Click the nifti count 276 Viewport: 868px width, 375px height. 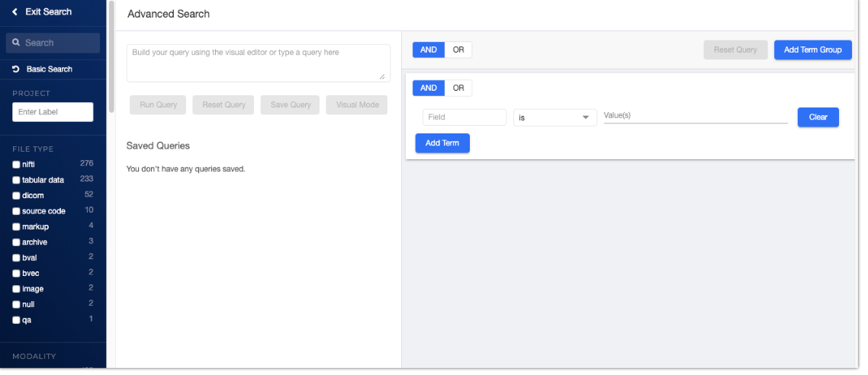click(86, 163)
